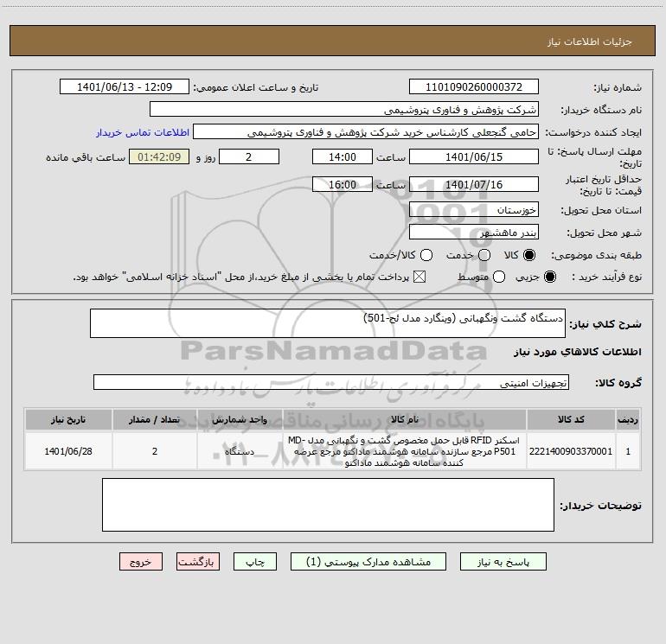Click the چاپ print button

click(255, 562)
